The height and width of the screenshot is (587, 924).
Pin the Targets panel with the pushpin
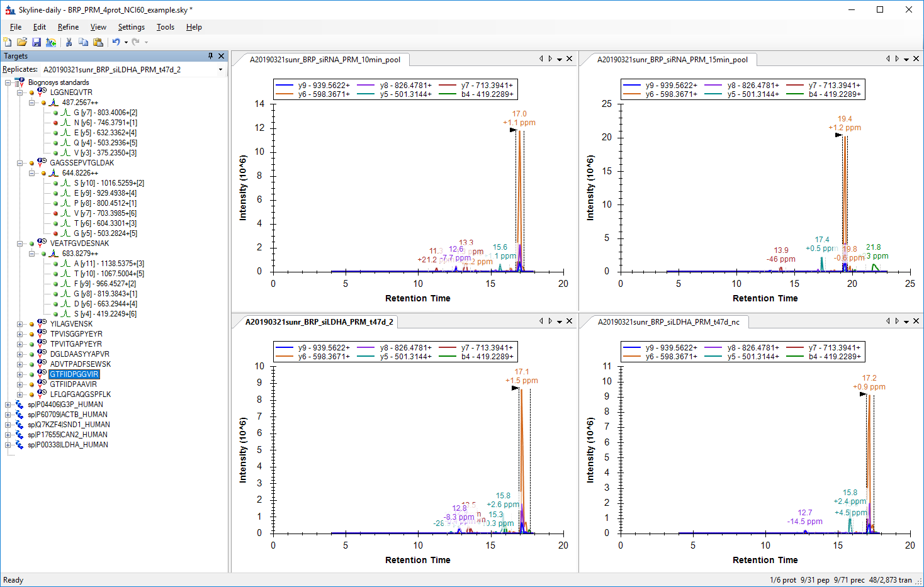(211, 56)
